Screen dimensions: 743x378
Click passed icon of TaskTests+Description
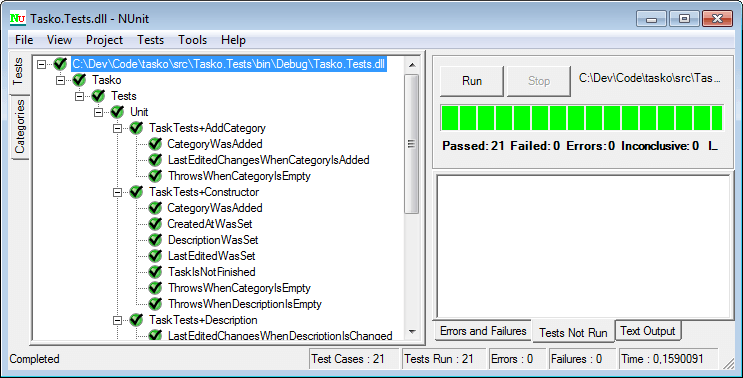(136, 320)
